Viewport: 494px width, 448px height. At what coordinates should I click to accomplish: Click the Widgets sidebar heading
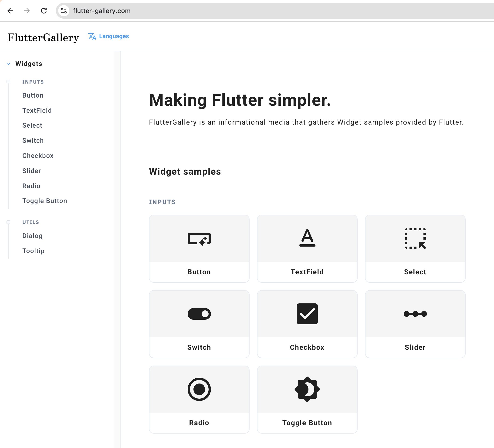29,64
